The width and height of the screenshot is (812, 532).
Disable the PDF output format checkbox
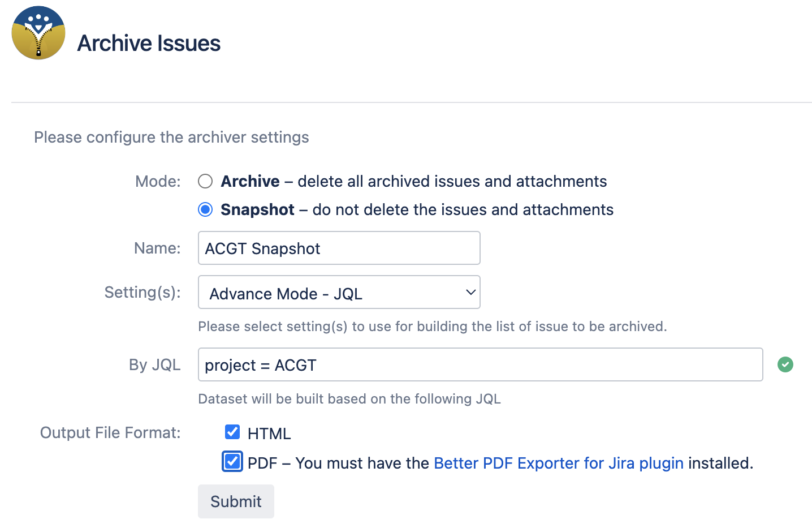232,461
